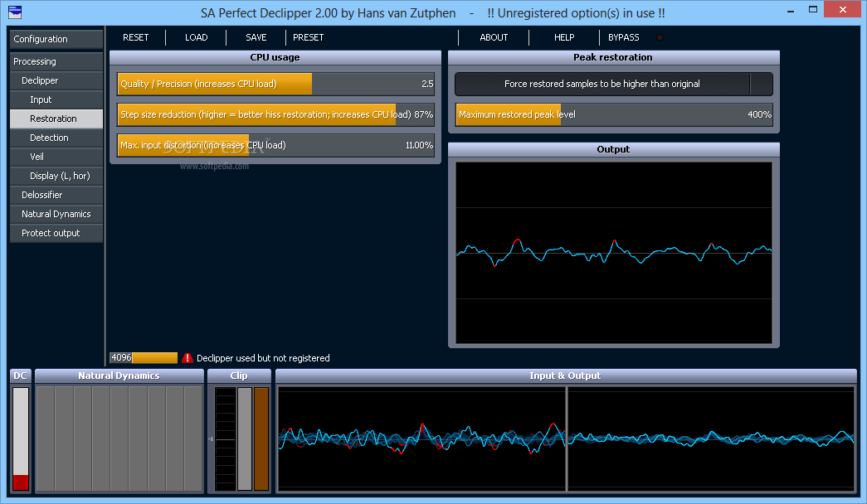The height and width of the screenshot is (504, 867).
Task: Click the RESET button
Action: pos(135,37)
